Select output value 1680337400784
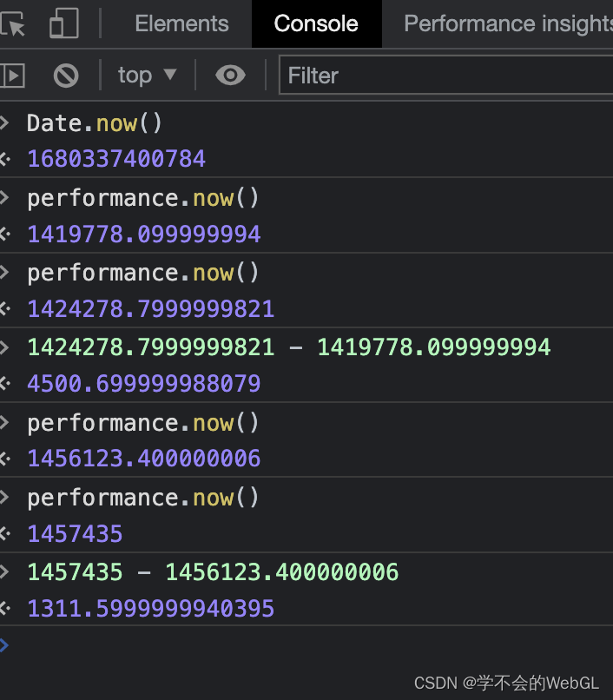The width and height of the screenshot is (613, 700). [116, 158]
